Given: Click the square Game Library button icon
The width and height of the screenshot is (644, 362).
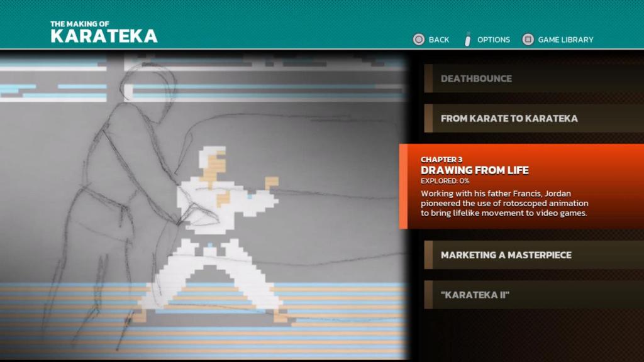Looking at the screenshot, I should [x=528, y=40].
